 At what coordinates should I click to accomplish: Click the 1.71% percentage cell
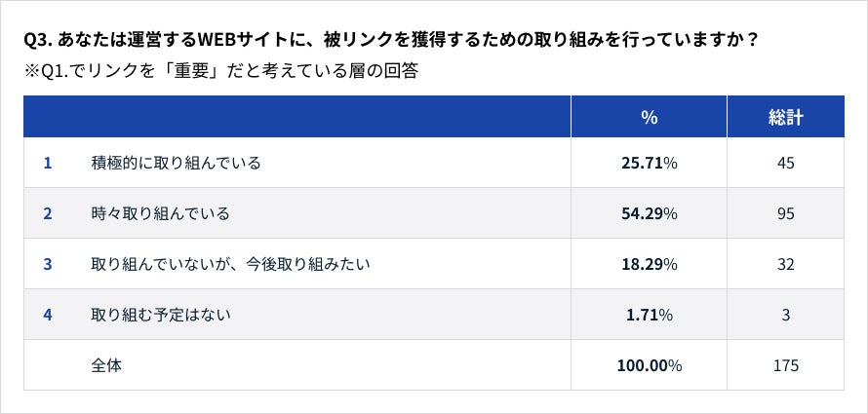point(649,315)
